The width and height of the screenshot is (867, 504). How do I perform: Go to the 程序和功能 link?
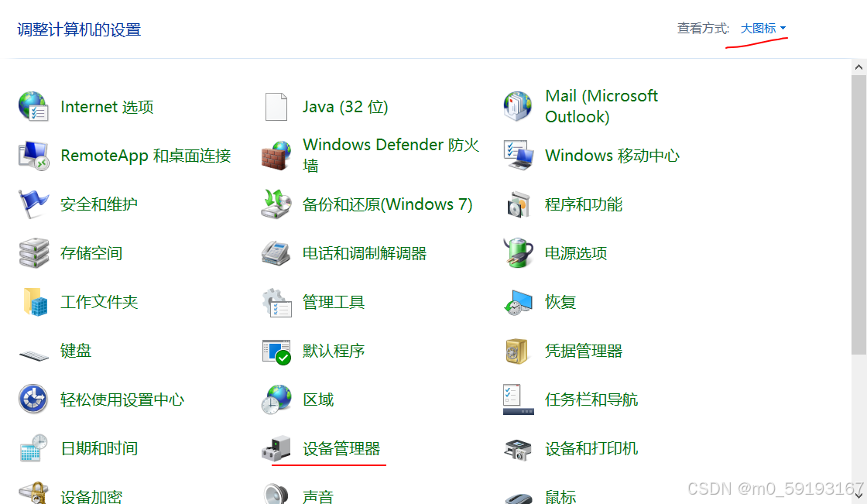coord(584,204)
